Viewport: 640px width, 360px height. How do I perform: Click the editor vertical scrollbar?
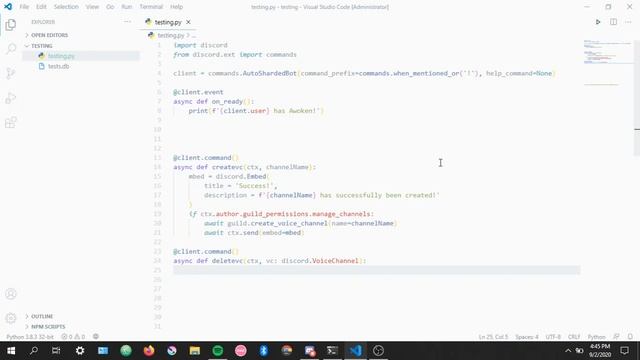click(637, 98)
